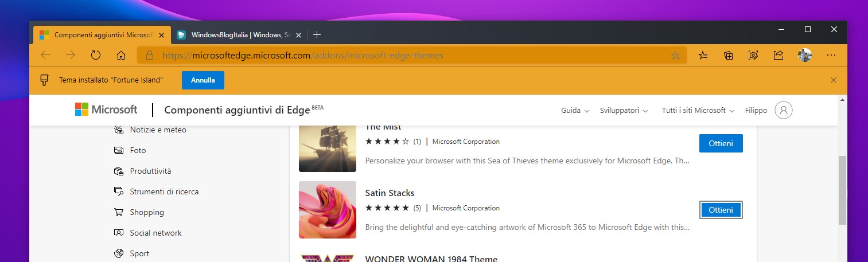This screenshot has height=262, width=868.
Task: Minimize the Edge browser window
Action: pyautogui.click(x=781, y=29)
